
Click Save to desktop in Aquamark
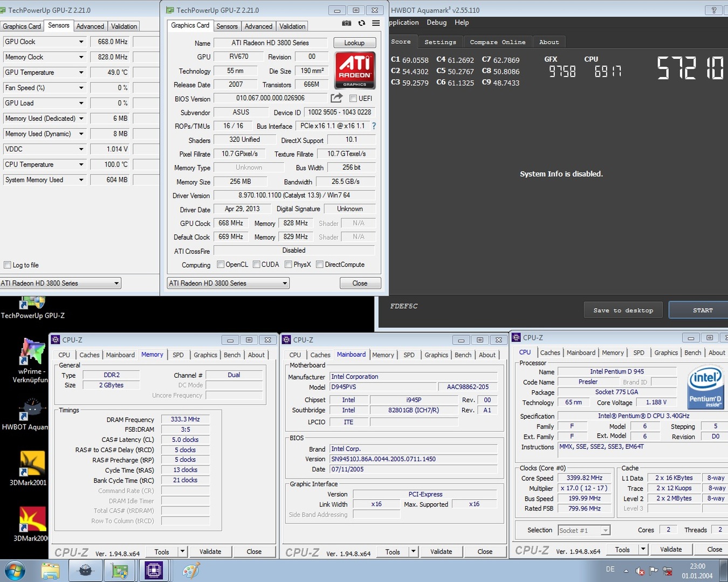coord(623,310)
